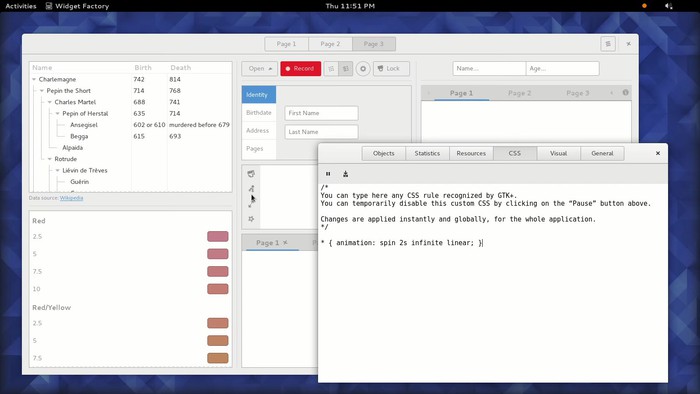
Task: Select the Birthdate sidebar page
Action: point(259,112)
